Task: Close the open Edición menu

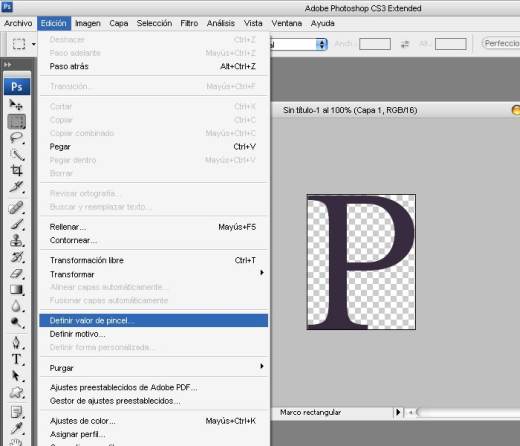Action: pos(54,23)
